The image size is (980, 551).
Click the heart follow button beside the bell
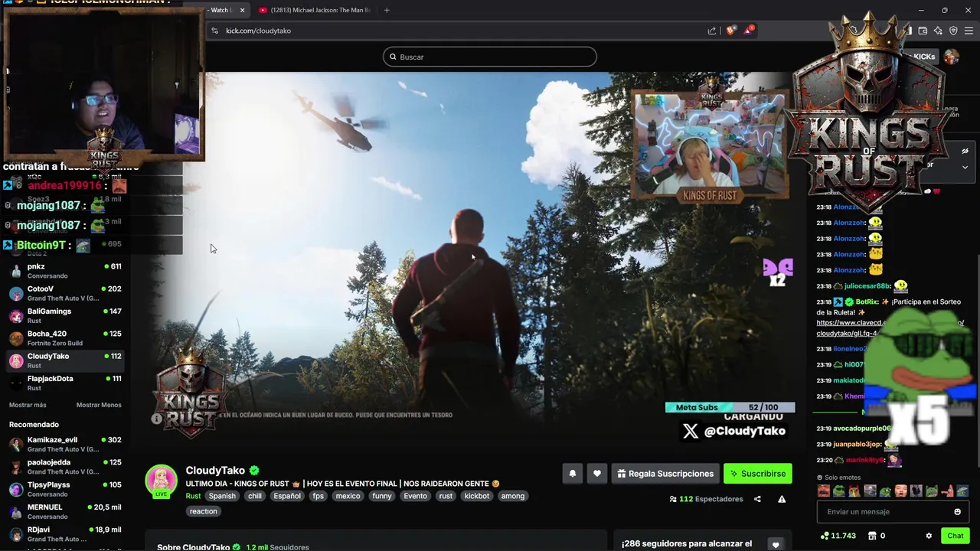597,474
